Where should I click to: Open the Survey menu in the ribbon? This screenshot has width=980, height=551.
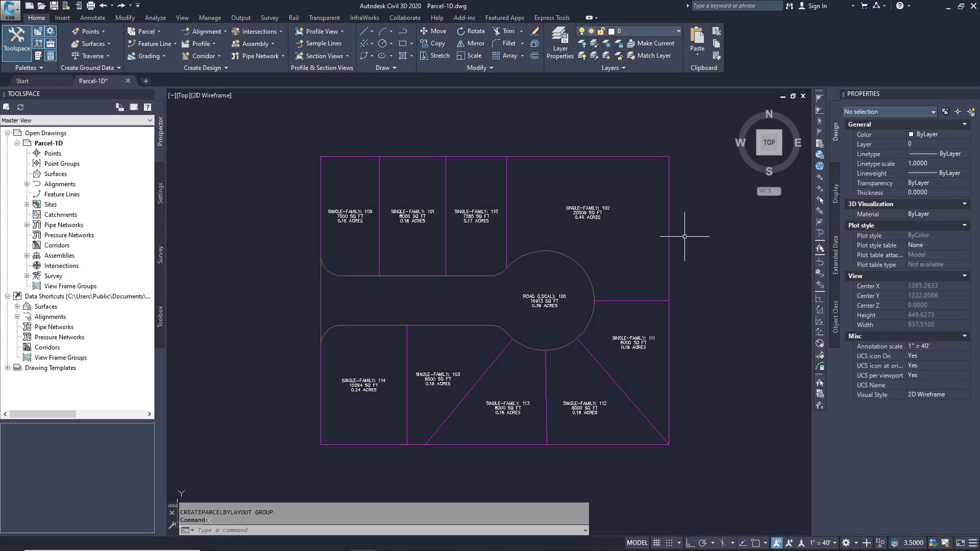pyautogui.click(x=269, y=17)
